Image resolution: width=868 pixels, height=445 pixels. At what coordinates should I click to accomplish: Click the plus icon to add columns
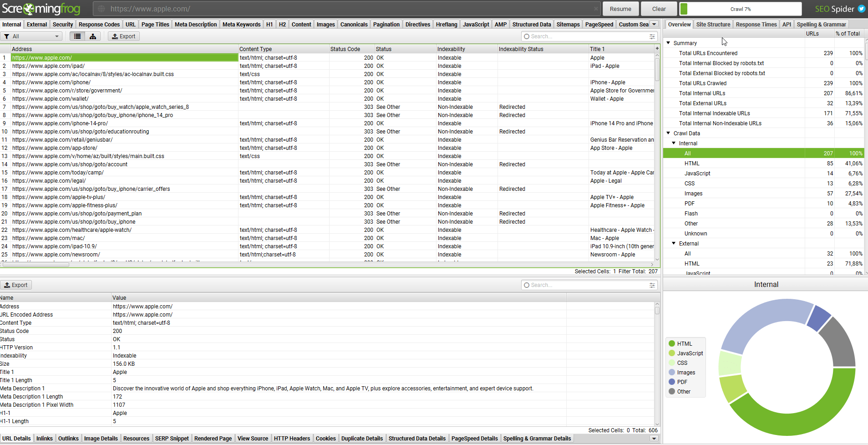(x=657, y=48)
